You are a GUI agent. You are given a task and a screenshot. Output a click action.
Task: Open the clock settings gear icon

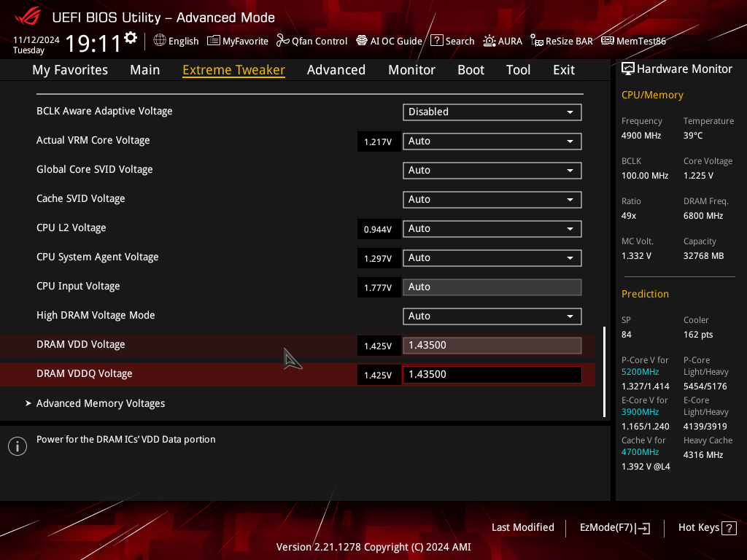(131, 38)
